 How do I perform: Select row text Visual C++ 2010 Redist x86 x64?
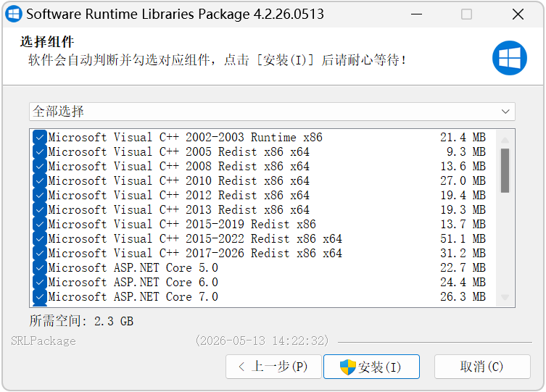178,181
